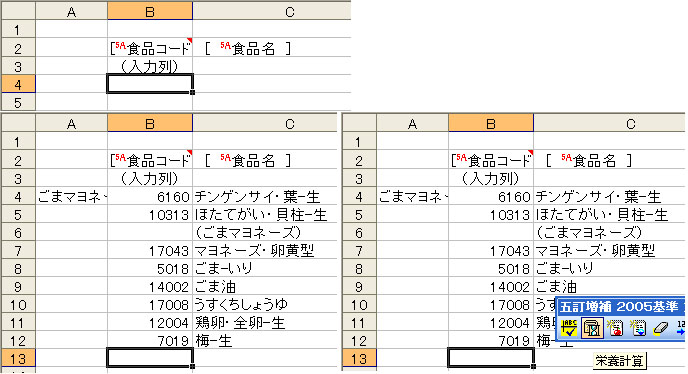Select column C header in bottom-right sheet
The image size is (688, 374).
pyautogui.click(x=609, y=124)
